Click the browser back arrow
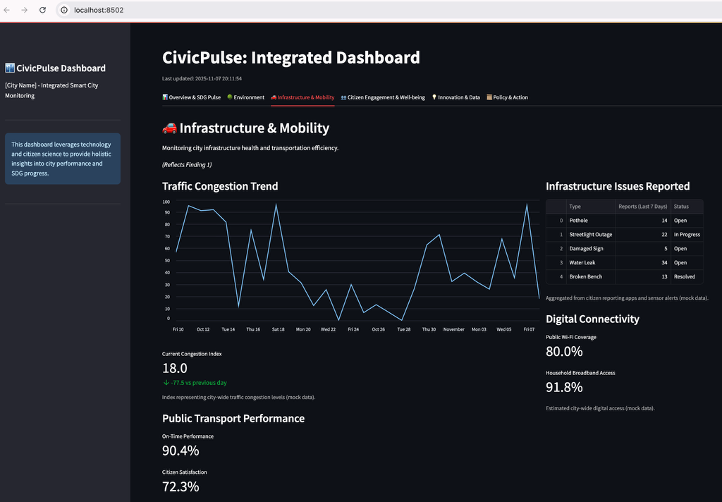722x502 pixels. coord(8,9)
